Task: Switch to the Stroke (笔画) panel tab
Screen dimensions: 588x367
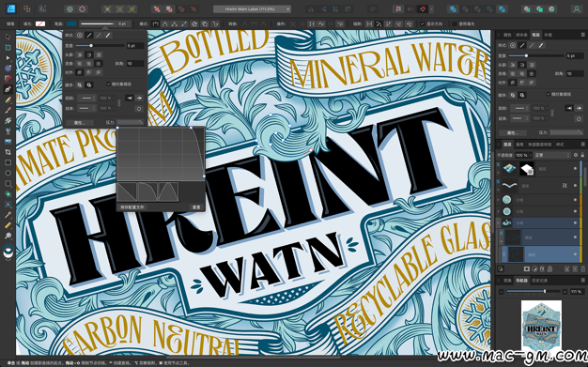Action: pyautogui.click(x=535, y=35)
